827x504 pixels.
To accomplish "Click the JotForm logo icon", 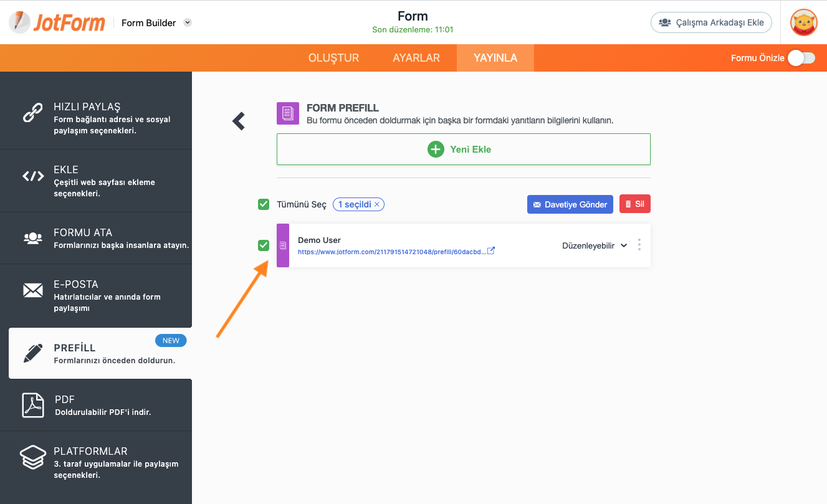I will click(x=21, y=22).
